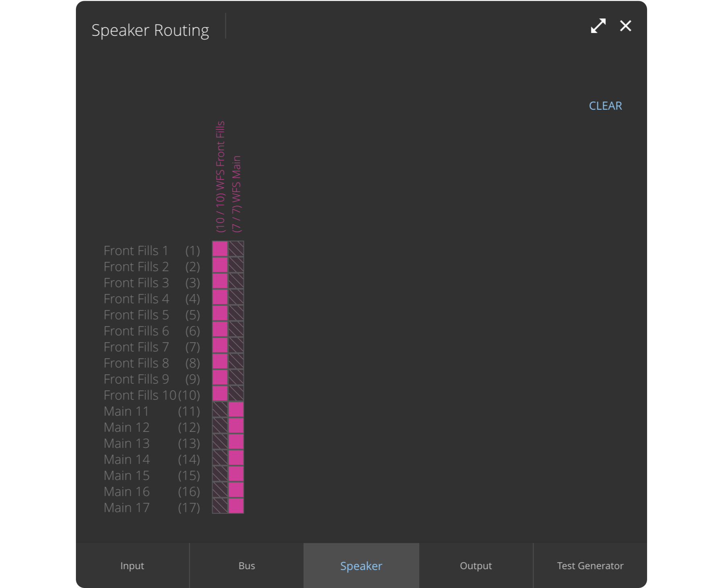Screen dimensions: 723x588
Task: Open the Test Generator tab
Action: pyautogui.click(x=590, y=566)
